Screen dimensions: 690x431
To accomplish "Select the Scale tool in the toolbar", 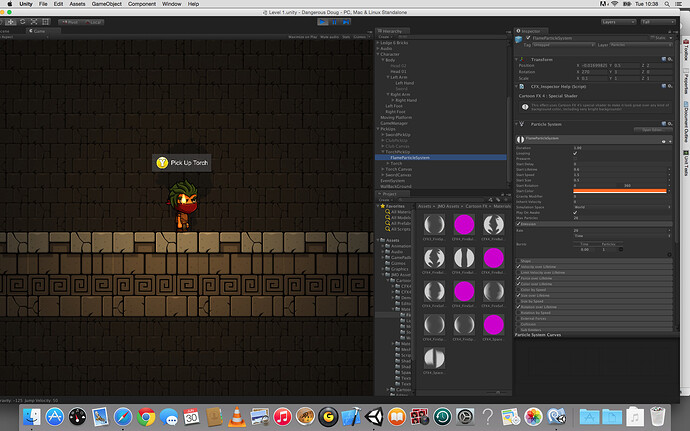I will click(x=34, y=22).
